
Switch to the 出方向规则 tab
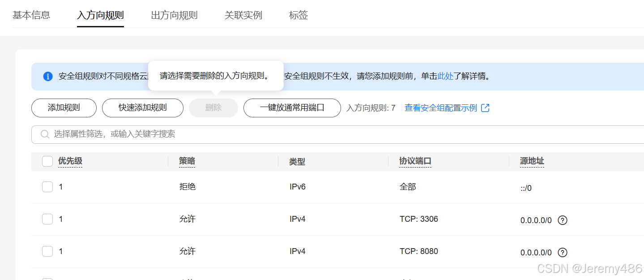174,15
